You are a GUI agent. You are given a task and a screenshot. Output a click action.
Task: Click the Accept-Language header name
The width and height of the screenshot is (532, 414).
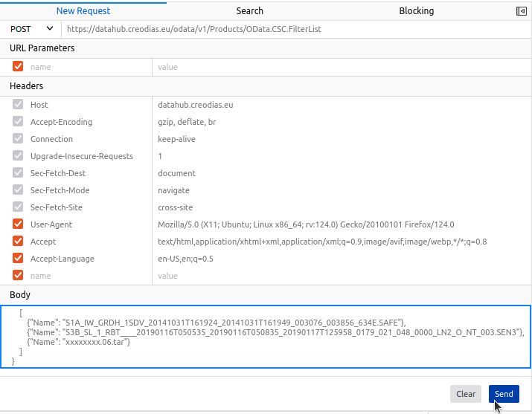(x=62, y=259)
